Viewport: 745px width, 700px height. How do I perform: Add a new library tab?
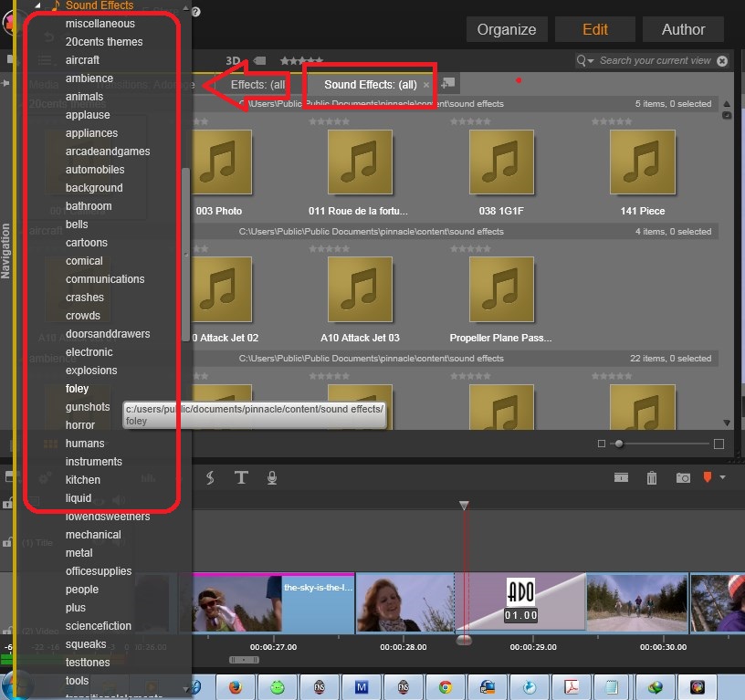448,84
